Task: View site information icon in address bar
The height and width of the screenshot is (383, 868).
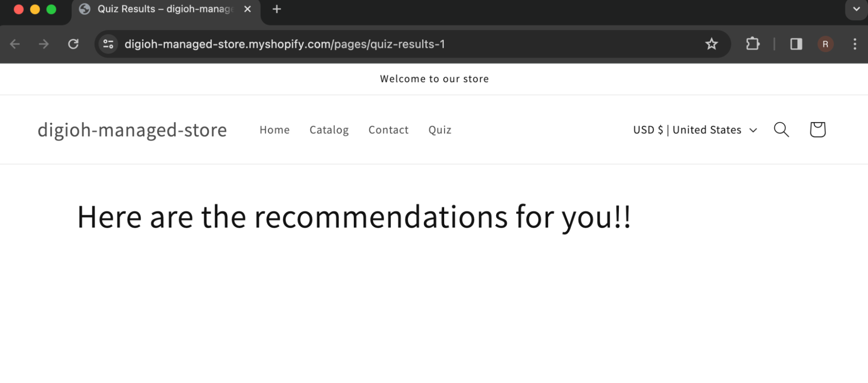Action: (x=108, y=44)
